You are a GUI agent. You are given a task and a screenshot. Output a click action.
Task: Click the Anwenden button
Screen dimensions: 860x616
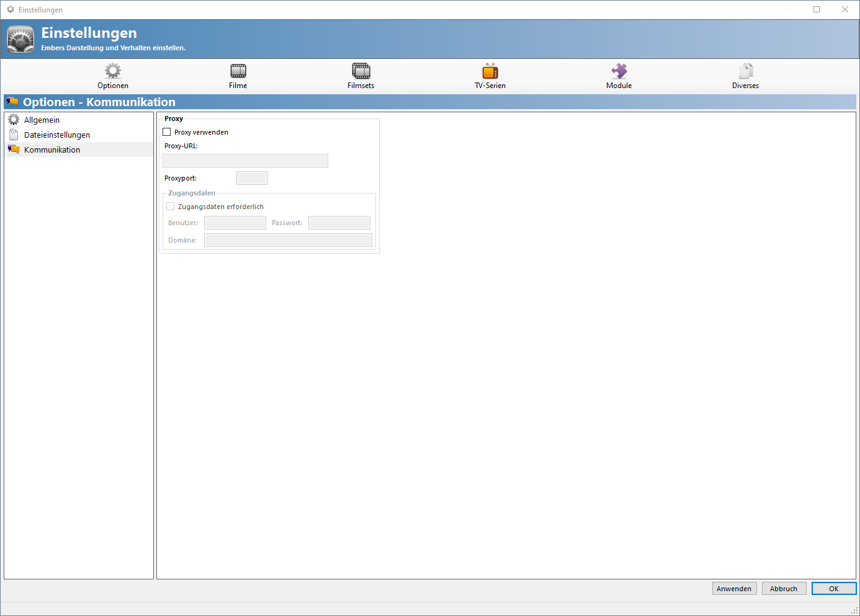coord(735,589)
